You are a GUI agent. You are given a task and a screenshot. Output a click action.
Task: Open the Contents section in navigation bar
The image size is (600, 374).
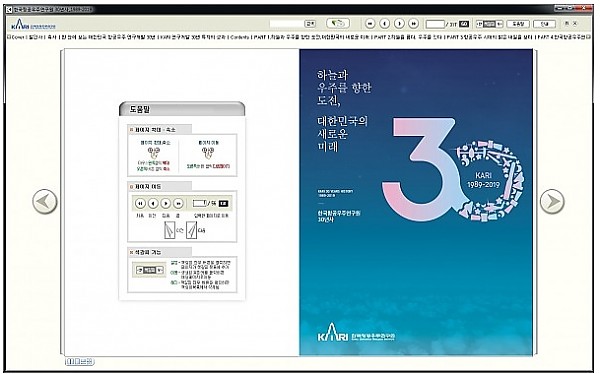pos(241,37)
